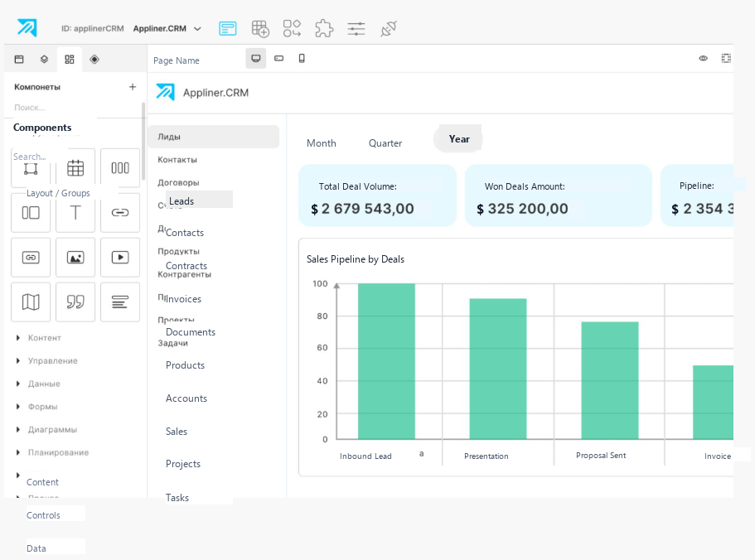Pick the map component
Image resolution: width=755 pixels, height=560 pixels.
click(x=31, y=302)
